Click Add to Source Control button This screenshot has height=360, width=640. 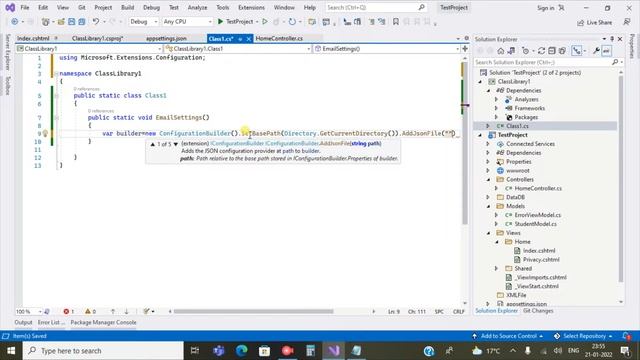click(508, 336)
